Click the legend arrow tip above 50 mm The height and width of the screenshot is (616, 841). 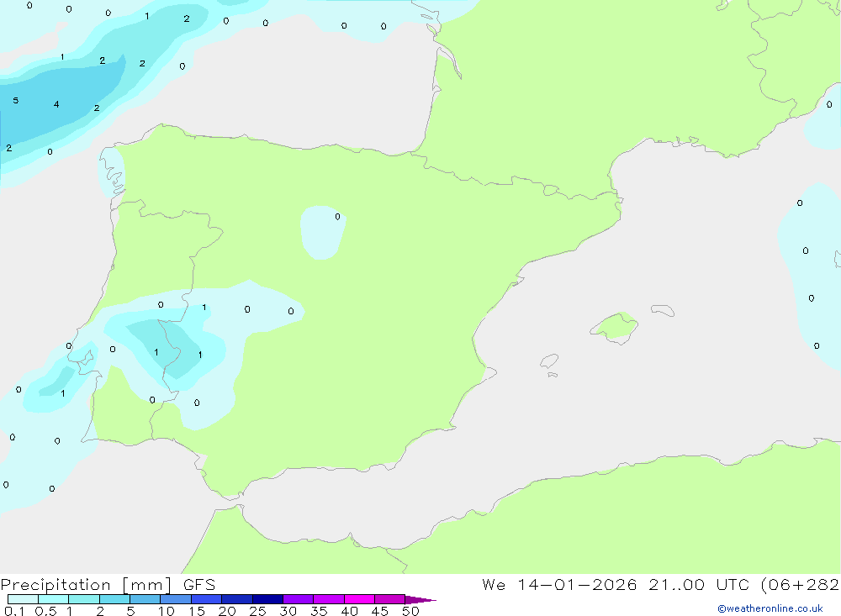click(420, 600)
